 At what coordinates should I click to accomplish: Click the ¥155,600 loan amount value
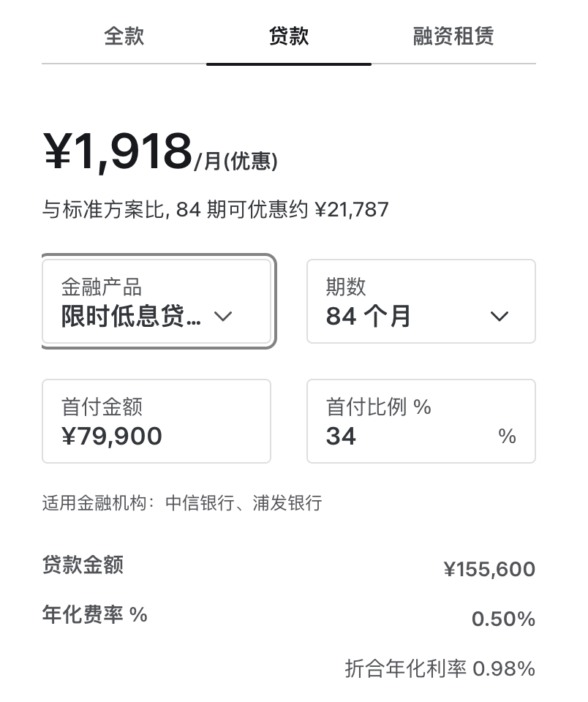(489, 570)
